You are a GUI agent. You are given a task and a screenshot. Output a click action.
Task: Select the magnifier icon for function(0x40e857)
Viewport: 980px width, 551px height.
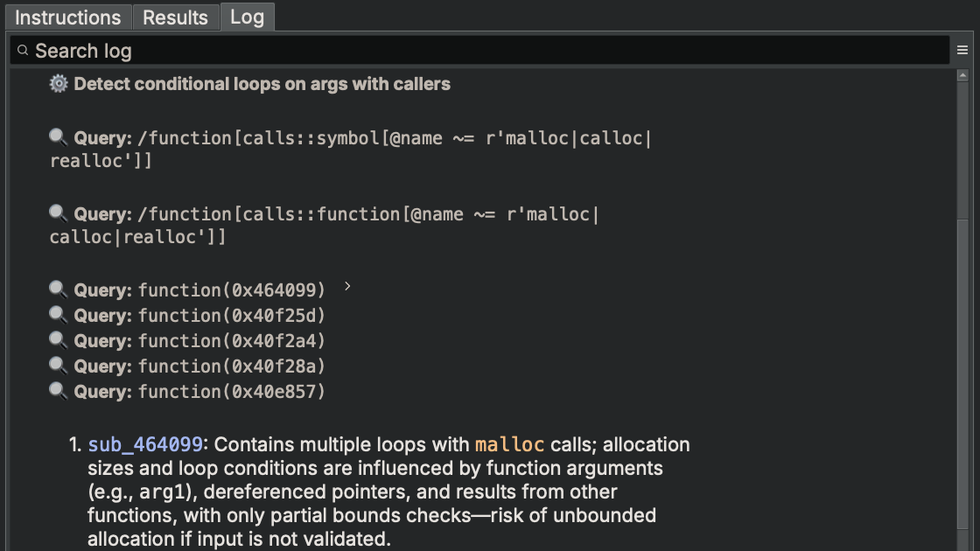pos(56,391)
